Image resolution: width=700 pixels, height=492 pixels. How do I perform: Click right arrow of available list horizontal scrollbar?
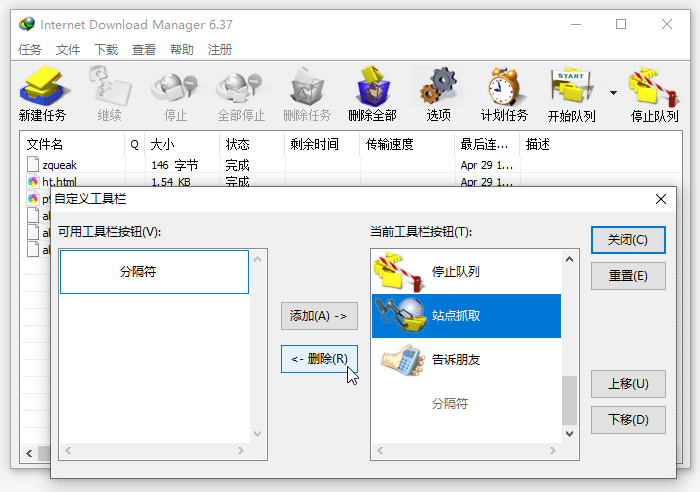click(x=241, y=450)
